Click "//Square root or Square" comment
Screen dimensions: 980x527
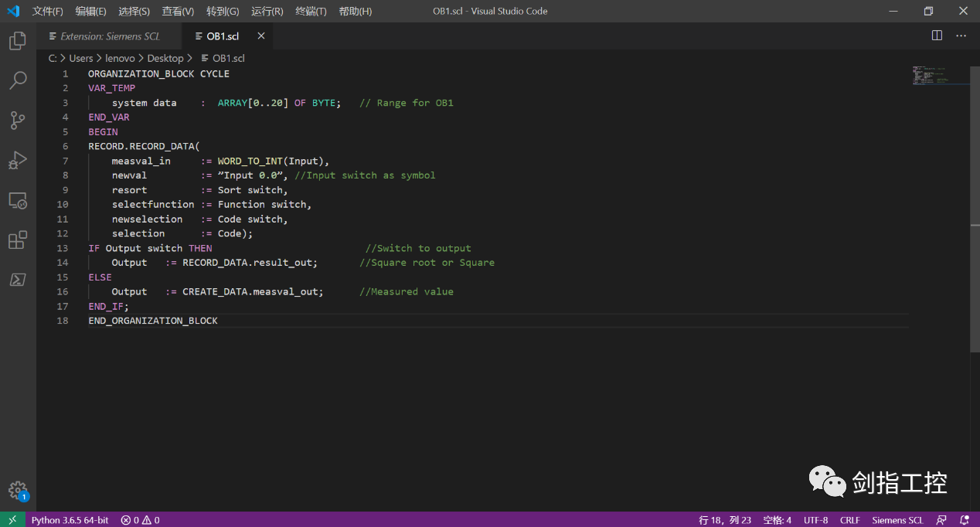click(x=427, y=263)
